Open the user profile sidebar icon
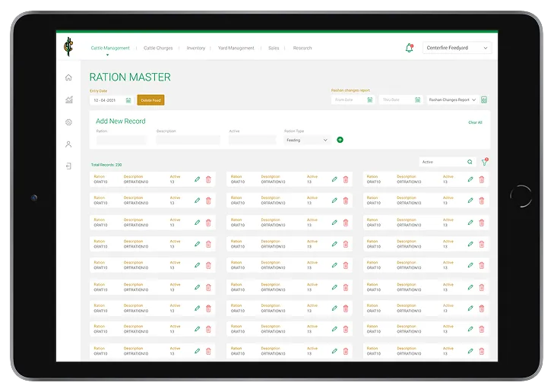This screenshot has width=554, height=392. click(x=68, y=144)
